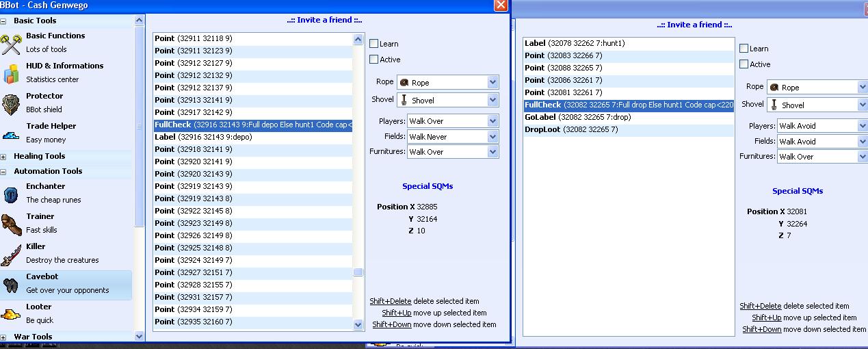Screen dimensions: 868x349
Task: Toggle Active checkbox in left window
Action: (x=374, y=60)
